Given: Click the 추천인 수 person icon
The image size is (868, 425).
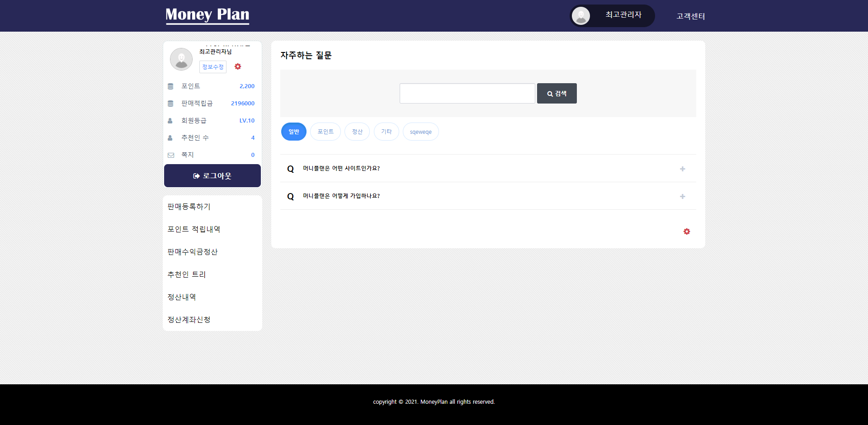Looking at the screenshot, I should (170, 138).
